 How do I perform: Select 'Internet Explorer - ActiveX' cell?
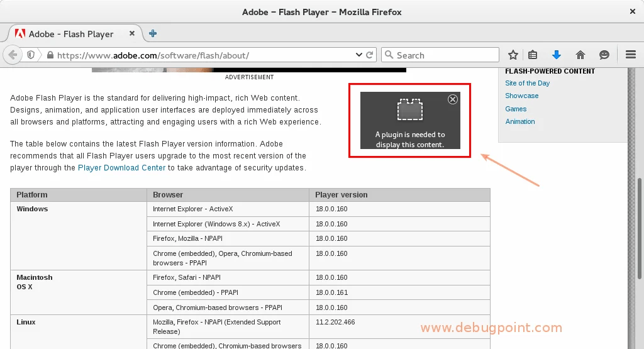228,209
